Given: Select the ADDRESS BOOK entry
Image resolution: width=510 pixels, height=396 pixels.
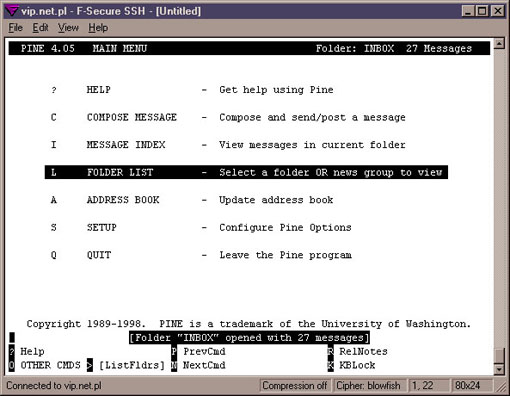Looking at the screenshot, I should point(123,200).
